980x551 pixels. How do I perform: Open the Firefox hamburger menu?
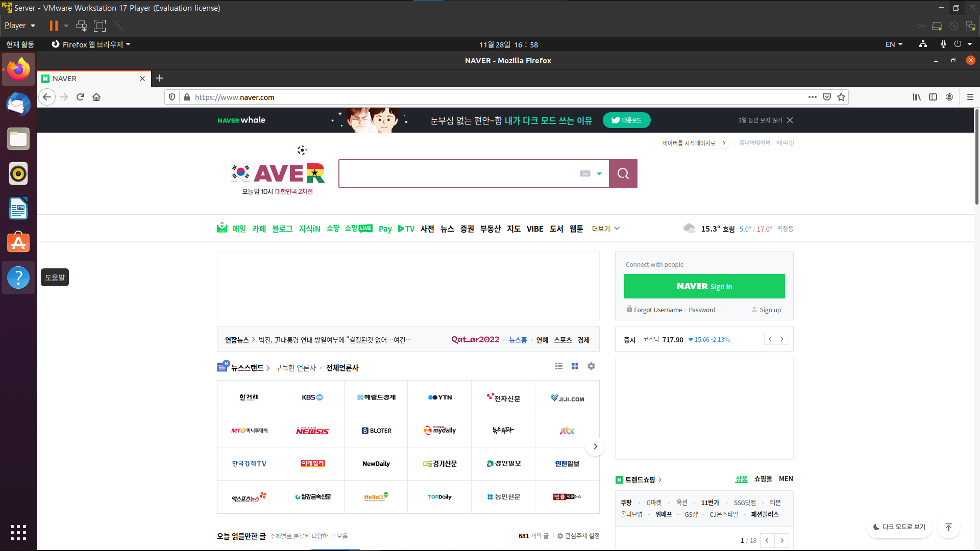tap(970, 97)
